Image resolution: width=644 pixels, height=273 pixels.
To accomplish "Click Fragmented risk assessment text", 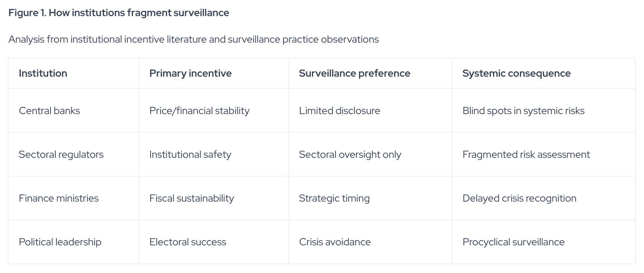I will [x=526, y=154].
